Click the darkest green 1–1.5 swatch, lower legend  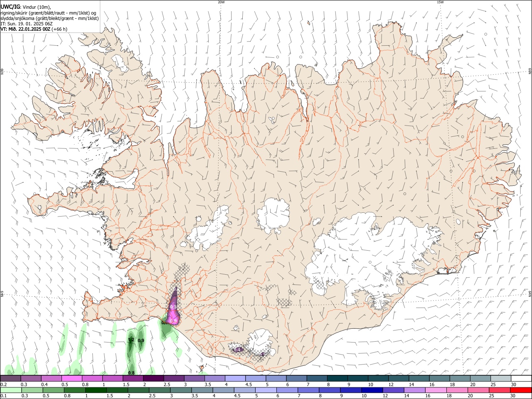tap(96, 390)
